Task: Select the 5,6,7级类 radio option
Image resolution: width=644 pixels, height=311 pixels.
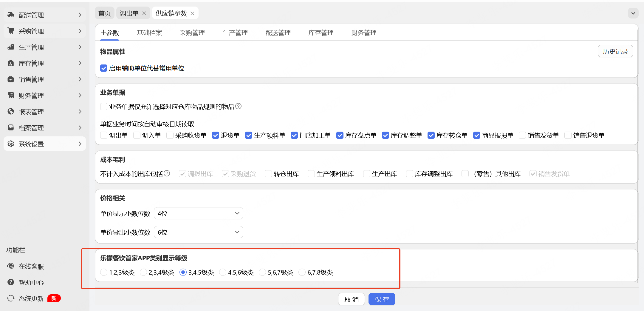Action: 262,272
